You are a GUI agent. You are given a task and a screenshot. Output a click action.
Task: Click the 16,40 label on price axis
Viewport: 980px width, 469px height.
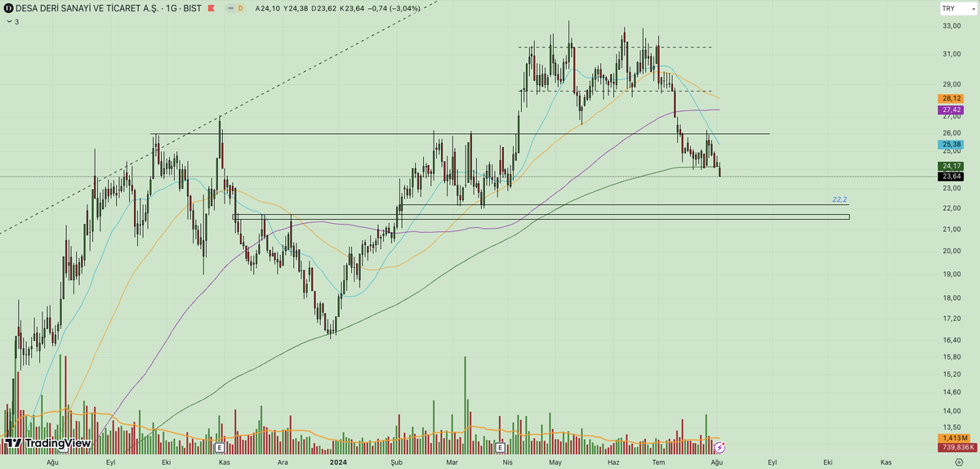coord(951,340)
